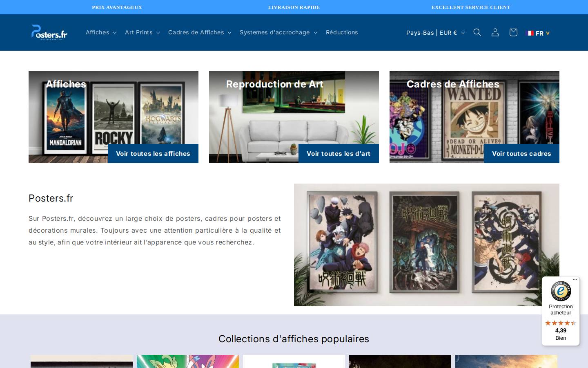Screen dimensions: 588x368
Task: Click the Posters.fr logo
Action: pos(49,32)
